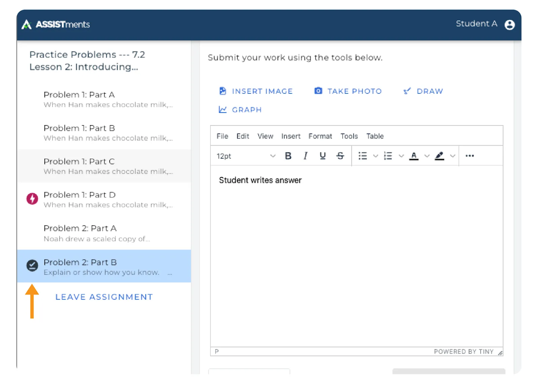The height and width of the screenshot is (392, 538).
Task: Click inside the answer text editor area
Action: tap(357, 256)
